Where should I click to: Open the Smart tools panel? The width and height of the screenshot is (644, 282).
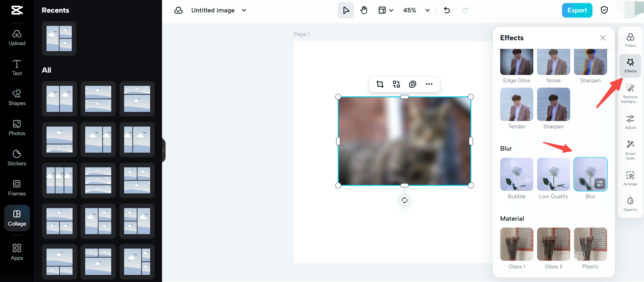tap(630, 149)
